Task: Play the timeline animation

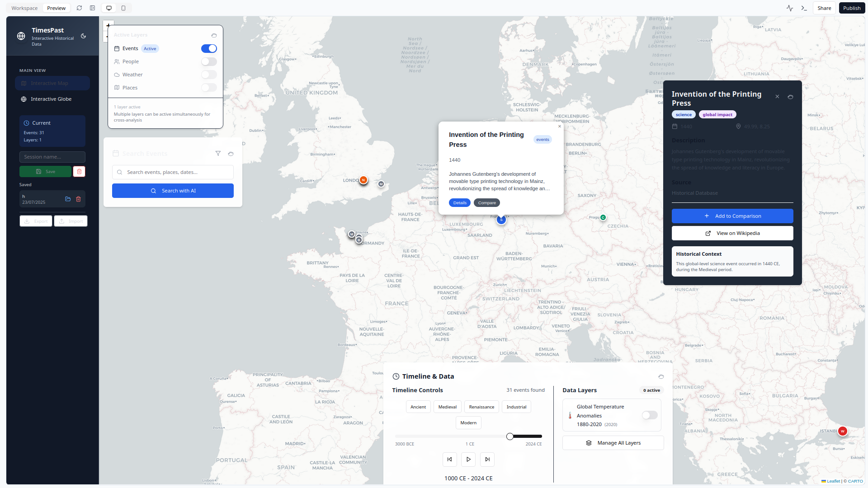Action: [x=468, y=460]
